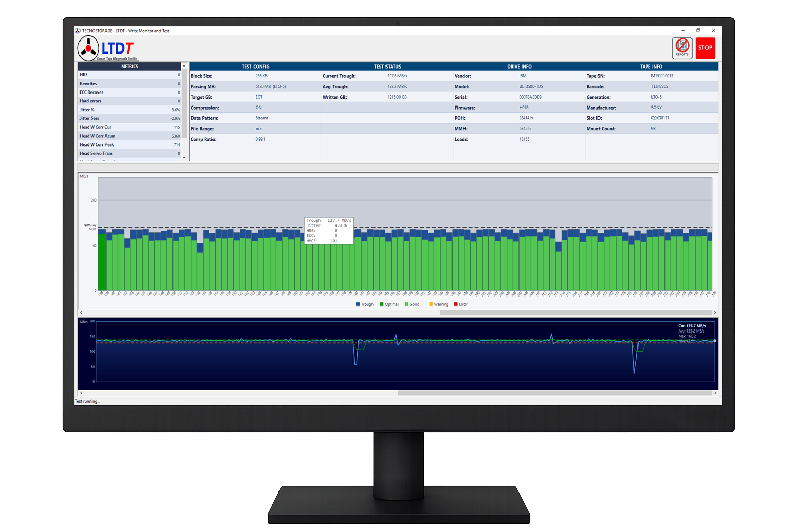This screenshot has height=532, width=798.
Task: Click the Trough tooltip over the chart
Action: point(329,230)
